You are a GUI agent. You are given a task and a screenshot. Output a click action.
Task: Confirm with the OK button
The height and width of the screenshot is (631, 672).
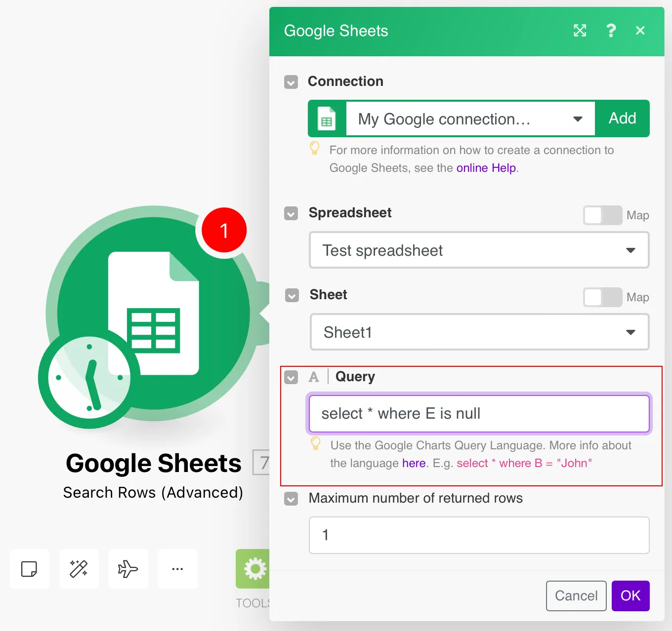tap(630, 596)
